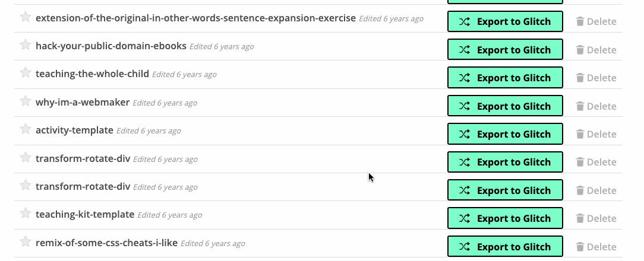Click shuffle icon in activity-template export button
Viewport: 644px width, 261px height.
pyautogui.click(x=465, y=134)
